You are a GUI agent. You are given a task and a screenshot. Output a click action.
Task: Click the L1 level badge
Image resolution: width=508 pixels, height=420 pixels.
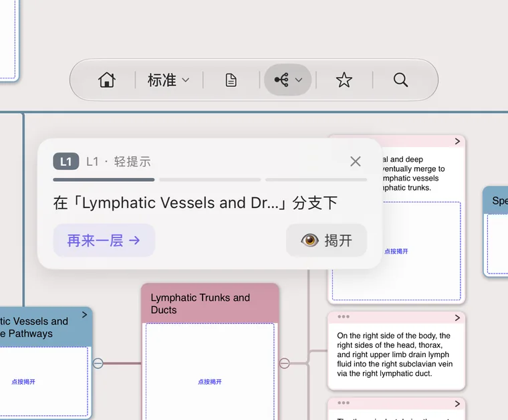tap(66, 161)
